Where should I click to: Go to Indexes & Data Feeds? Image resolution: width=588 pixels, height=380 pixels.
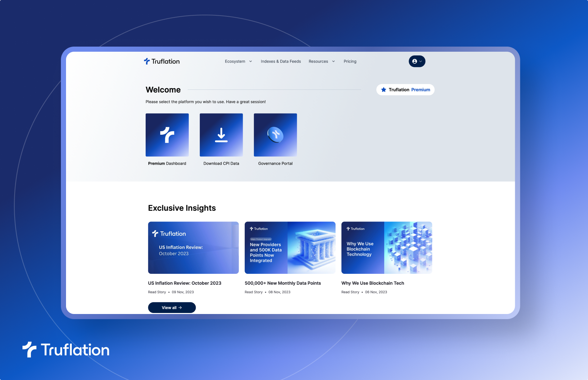pyautogui.click(x=281, y=62)
